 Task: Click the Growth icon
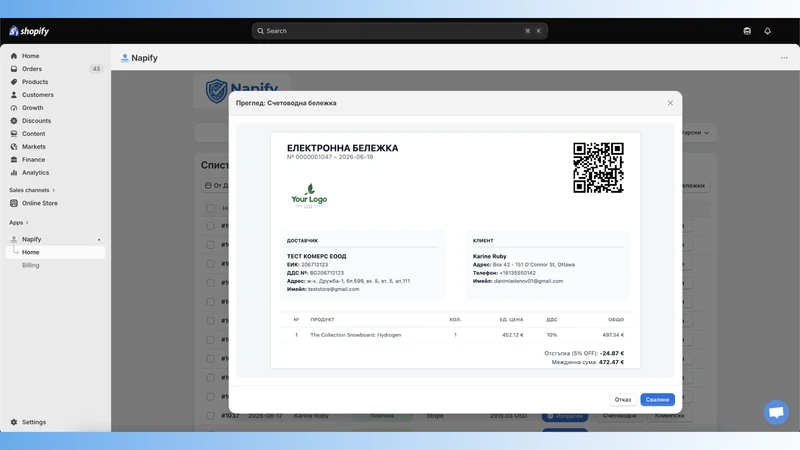14,108
